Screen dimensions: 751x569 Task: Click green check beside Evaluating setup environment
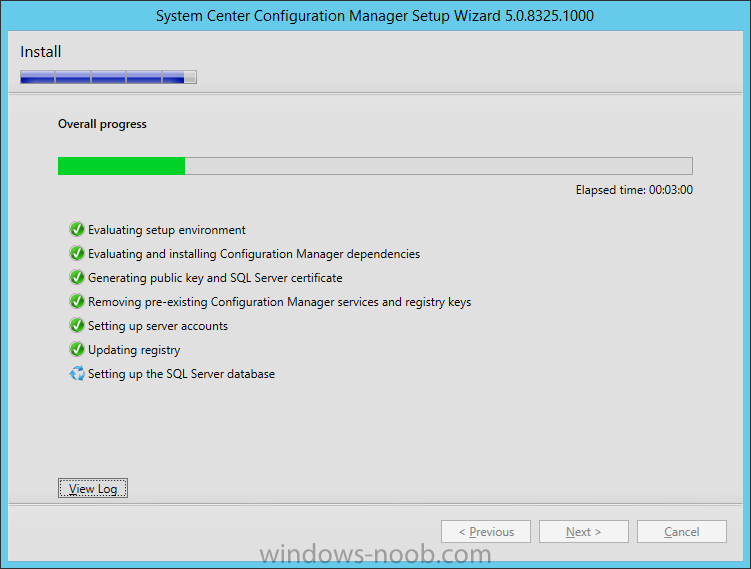77,229
